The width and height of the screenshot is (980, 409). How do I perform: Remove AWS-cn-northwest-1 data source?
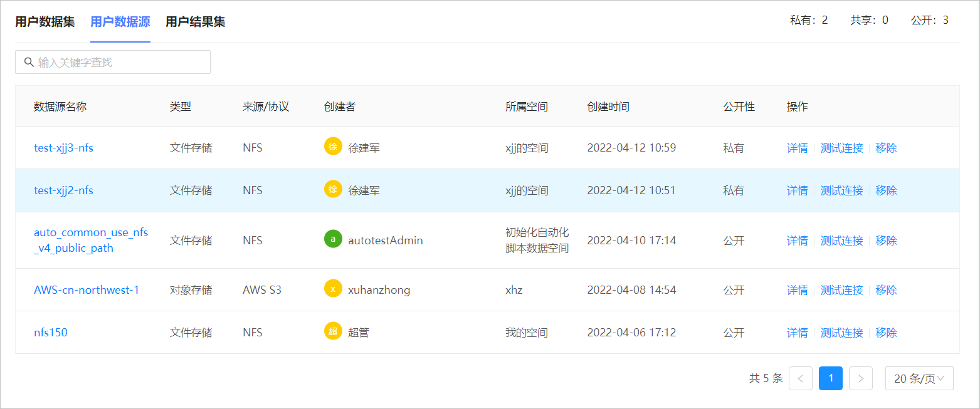point(887,290)
